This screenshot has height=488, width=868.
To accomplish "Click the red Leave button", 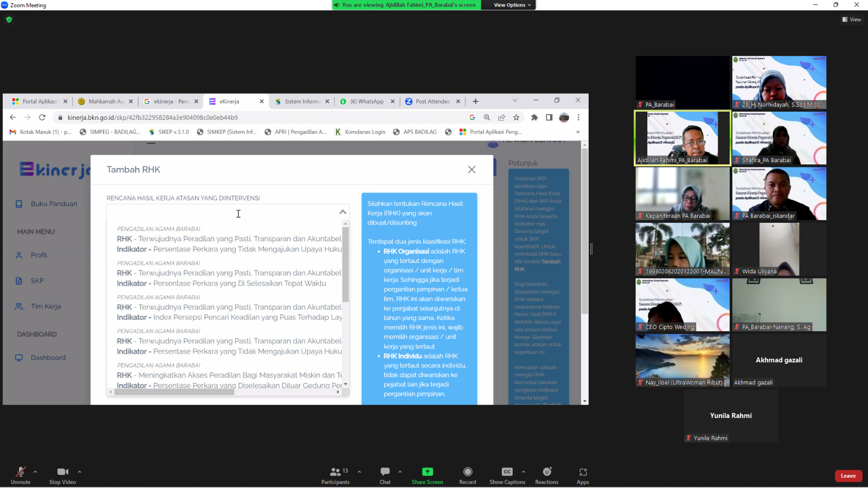I will pyautogui.click(x=848, y=476).
